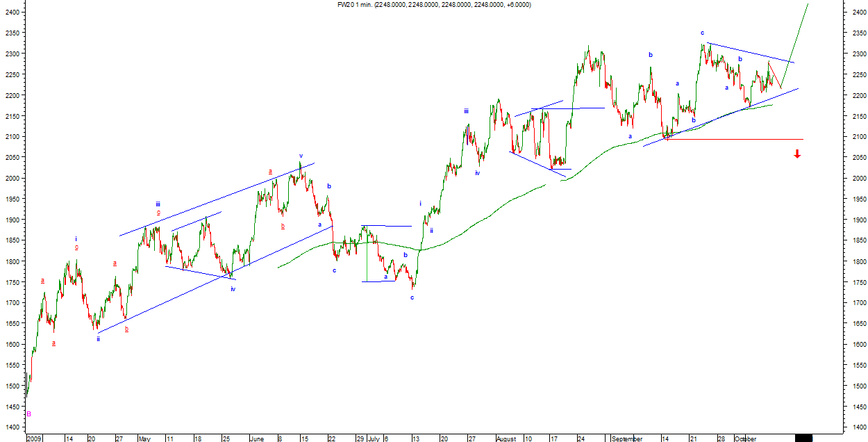Click the blue wave v label at June peak

coord(301,156)
